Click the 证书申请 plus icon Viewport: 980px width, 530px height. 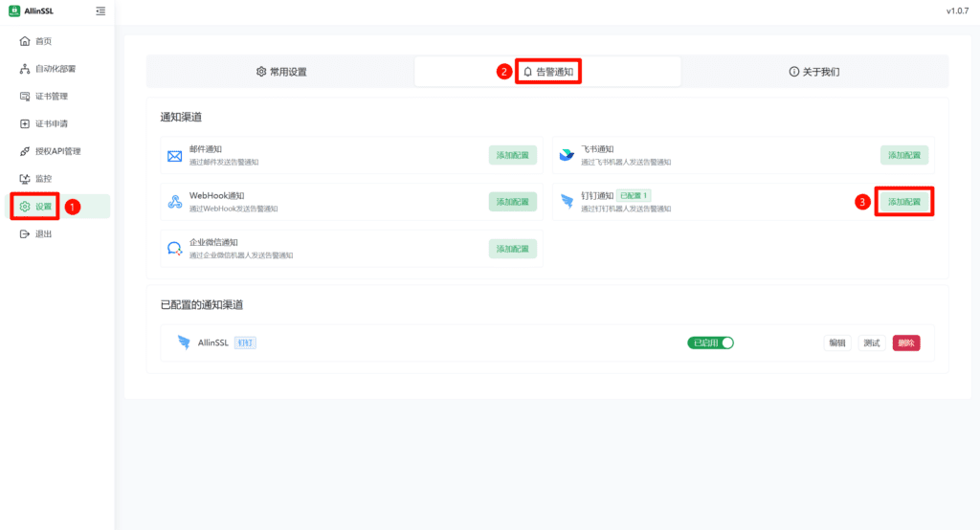pyautogui.click(x=25, y=123)
